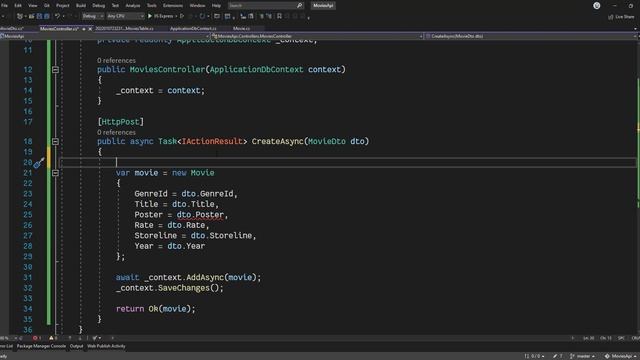The height and width of the screenshot is (360, 640).
Task: Click dto.Poster with red squiggle
Action: pos(200,215)
